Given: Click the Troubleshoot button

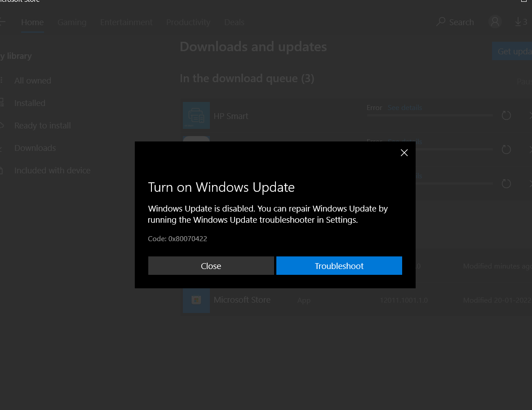Looking at the screenshot, I should 339,265.
